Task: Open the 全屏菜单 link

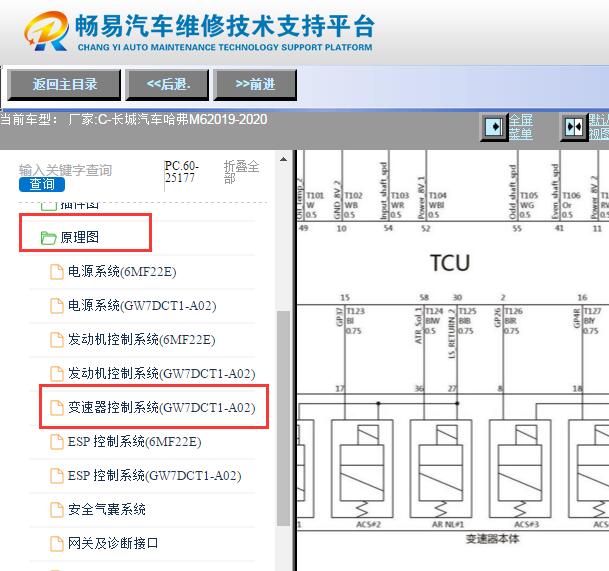Action: tap(520, 127)
